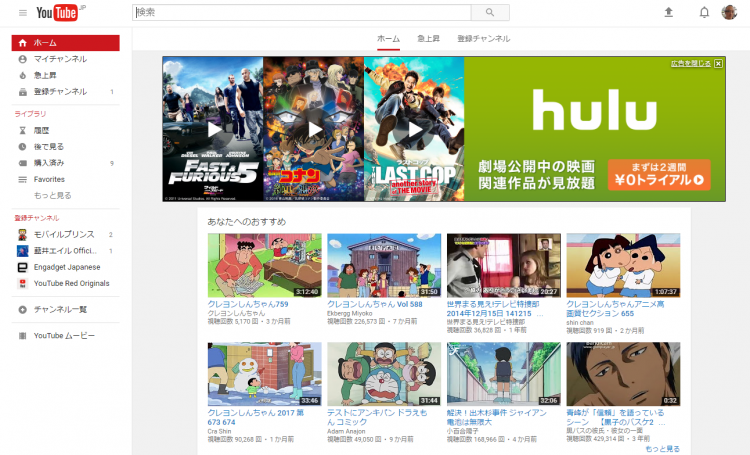This screenshot has width=750, height=455.
Task: Switch to the 急上昇 tab
Action: [428, 39]
